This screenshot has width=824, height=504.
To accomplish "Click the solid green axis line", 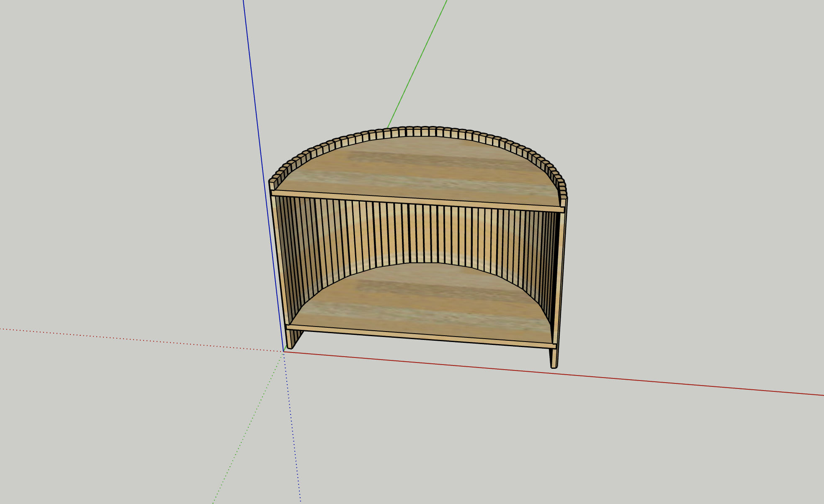I will (x=417, y=64).
